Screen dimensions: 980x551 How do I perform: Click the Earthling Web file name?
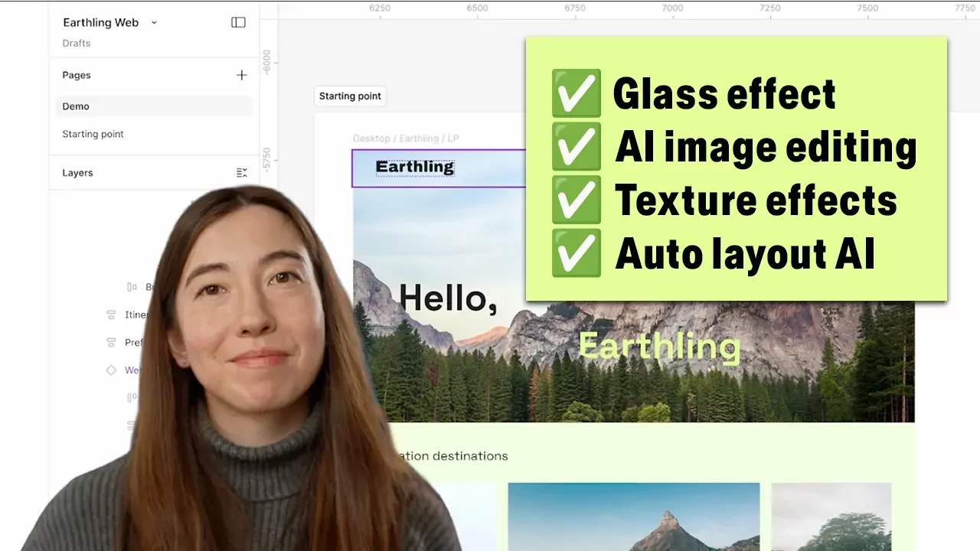(x=100, y=23)
